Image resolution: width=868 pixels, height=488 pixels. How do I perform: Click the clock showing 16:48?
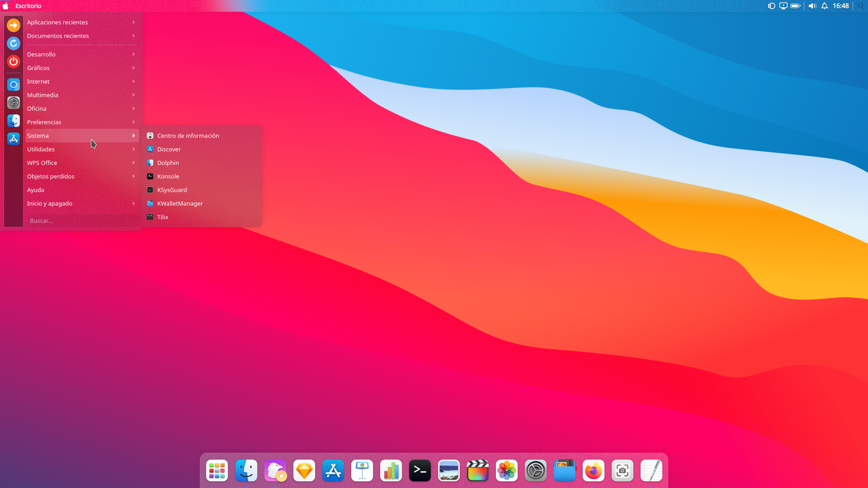coord(841,6)
